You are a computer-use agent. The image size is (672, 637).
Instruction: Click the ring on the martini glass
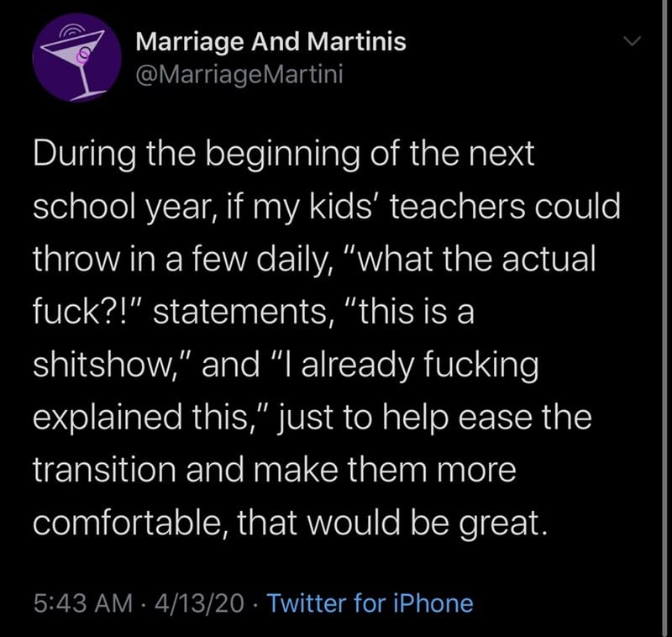(x=83, y=55)
